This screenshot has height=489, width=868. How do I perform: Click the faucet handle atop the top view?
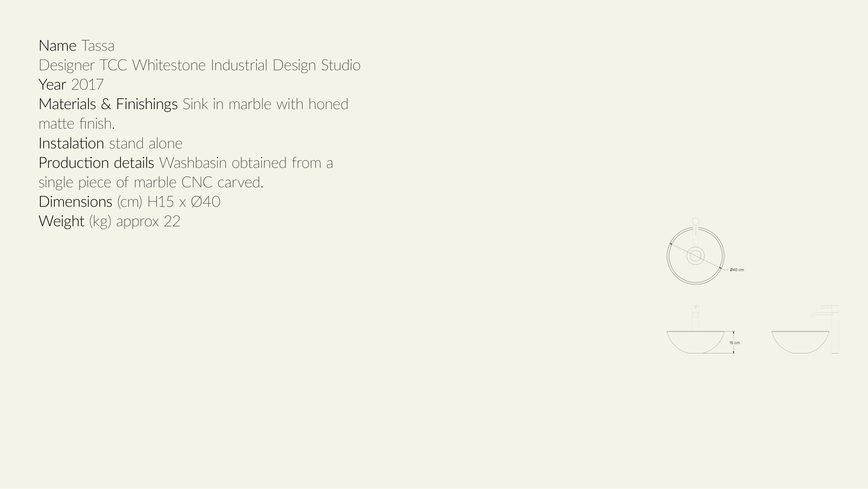pos(695,221)
